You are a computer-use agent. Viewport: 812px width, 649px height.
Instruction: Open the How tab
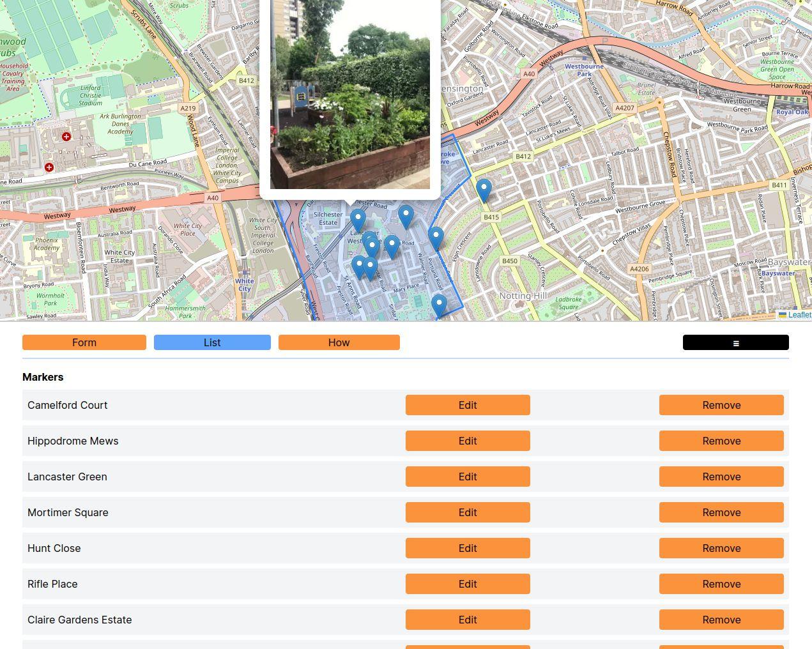339,342
